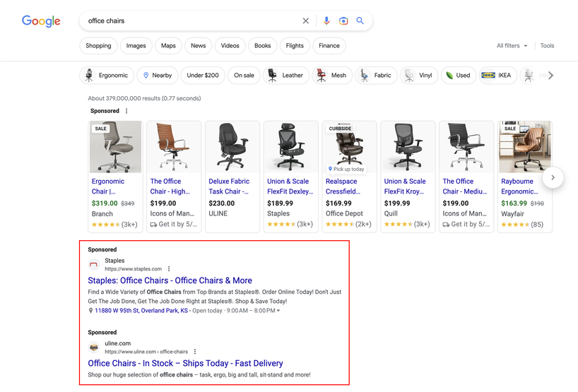Switch to the Videos tab
The width and height of the screenshot is (578, 392).
[230, 46]
